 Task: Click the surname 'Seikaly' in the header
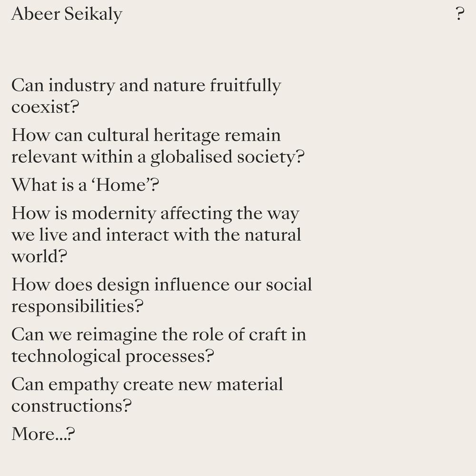tap(93, 14)
